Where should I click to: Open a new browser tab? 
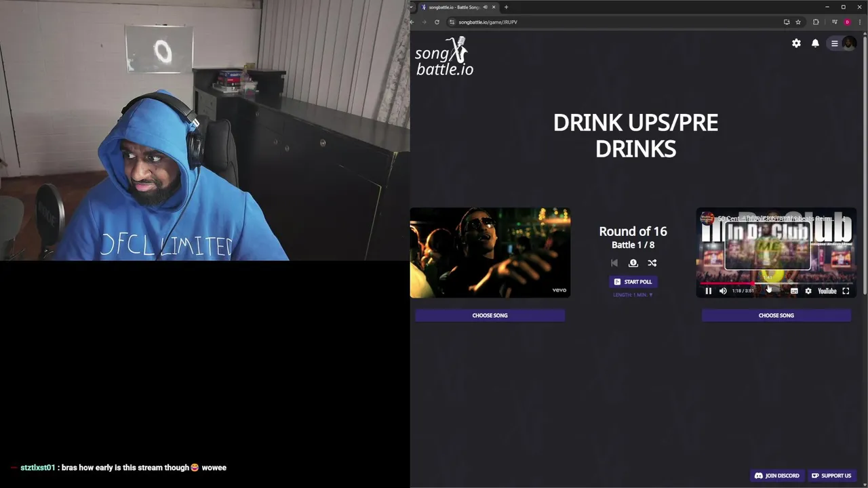[506, 7]
